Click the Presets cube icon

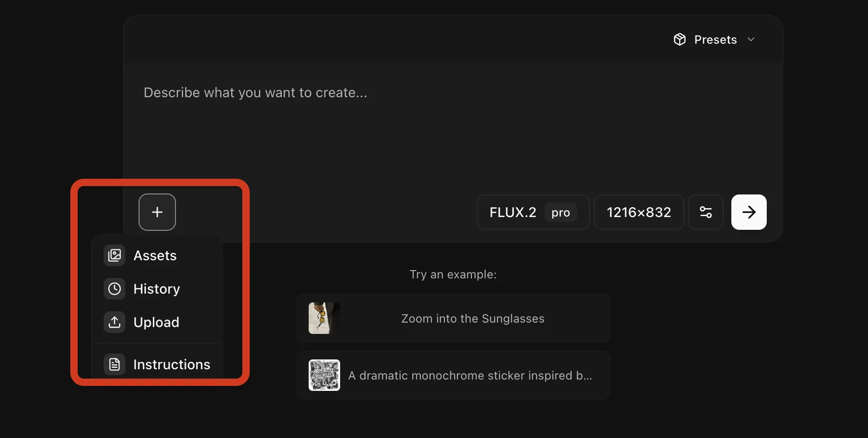click(x=680, y=39)
